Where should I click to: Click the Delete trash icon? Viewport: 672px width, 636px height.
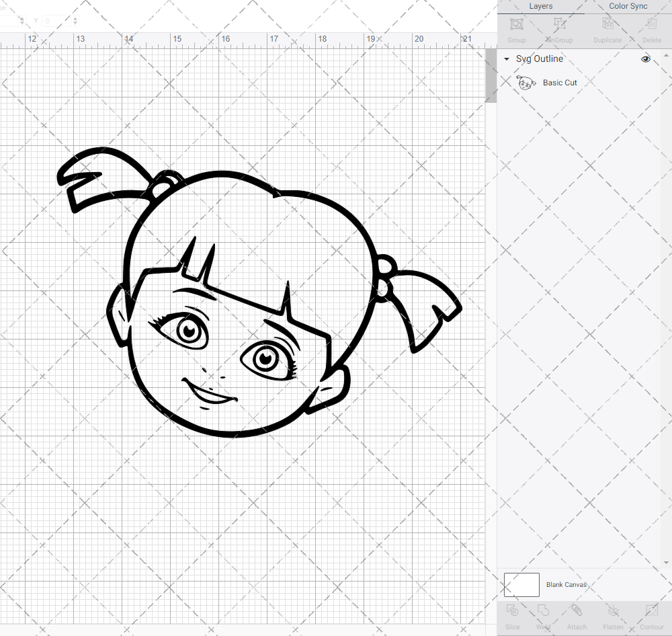(x=651, y=29)
